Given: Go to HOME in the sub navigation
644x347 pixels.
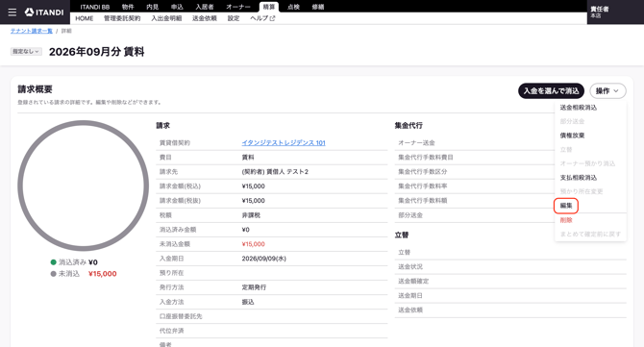Looking at the screenshot, I should point(85,18).
